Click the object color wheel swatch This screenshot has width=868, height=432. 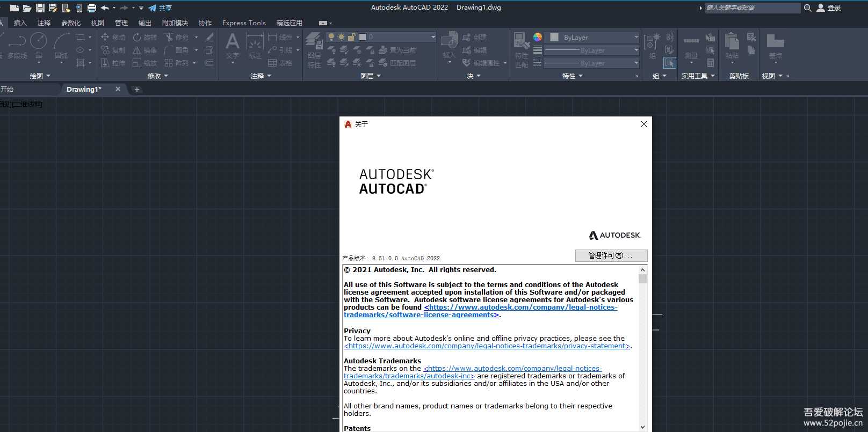pyautogui.click(x=537, y=37)
